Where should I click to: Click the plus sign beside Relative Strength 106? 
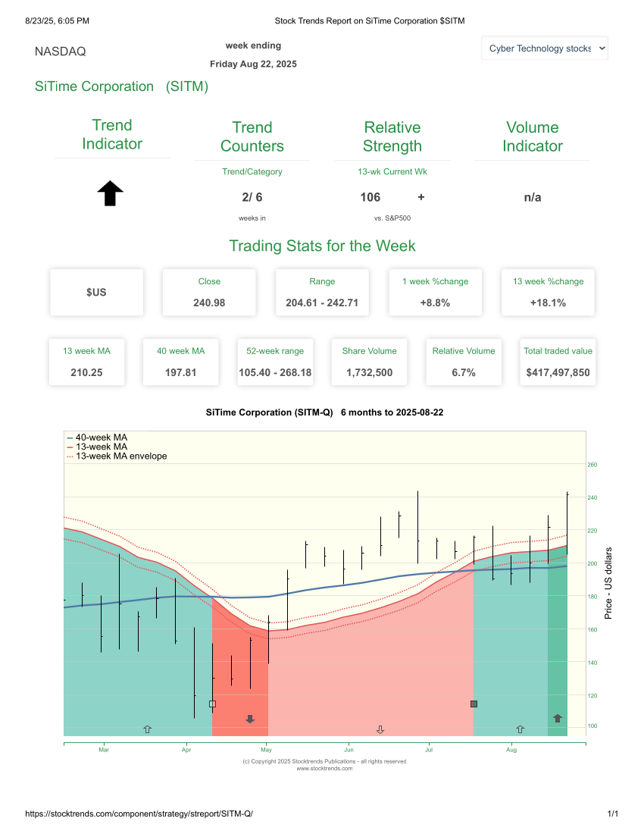[x=420, y=196]
